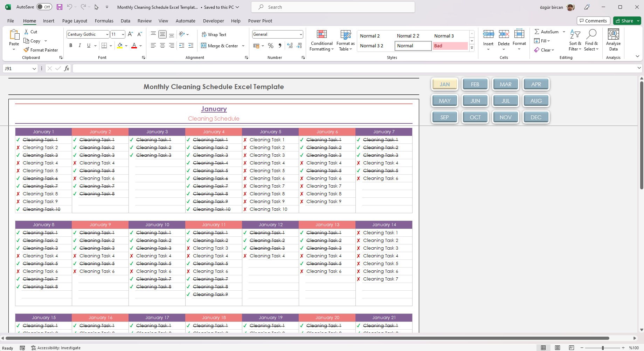Open the Sort & Filter menu
The height and width of the screenshot is (351, 644).
click(x=575, y=40)
